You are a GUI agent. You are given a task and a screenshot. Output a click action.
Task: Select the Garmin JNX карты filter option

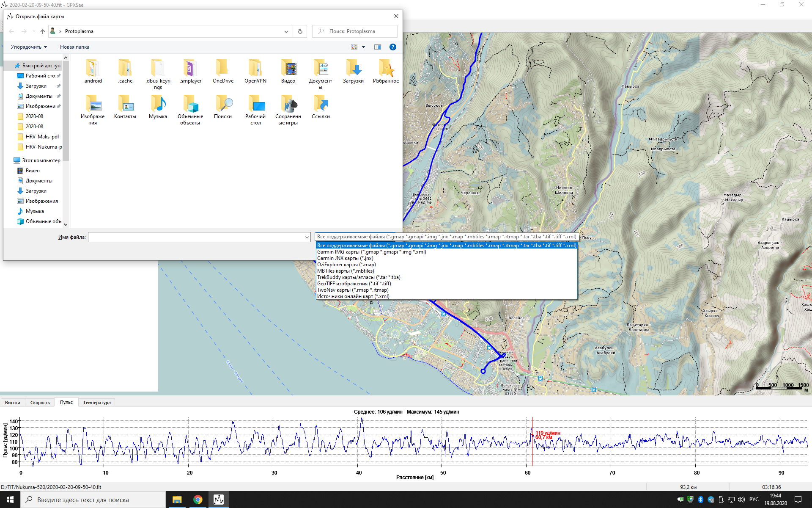[x=447, y=258]
